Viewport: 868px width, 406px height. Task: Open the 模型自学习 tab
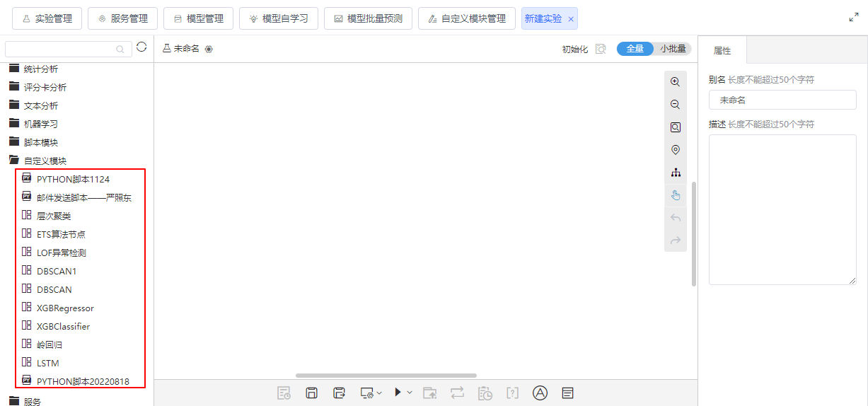[x=279, y=18]
